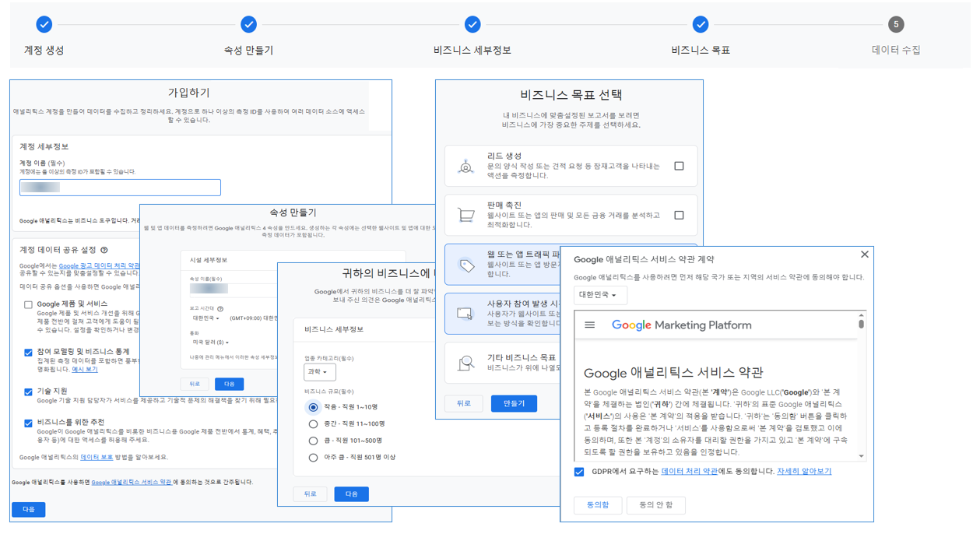Click the 속성 만들기 step checkmark icon
Screen dimensions: 980x555
click(x=248, y=25)
